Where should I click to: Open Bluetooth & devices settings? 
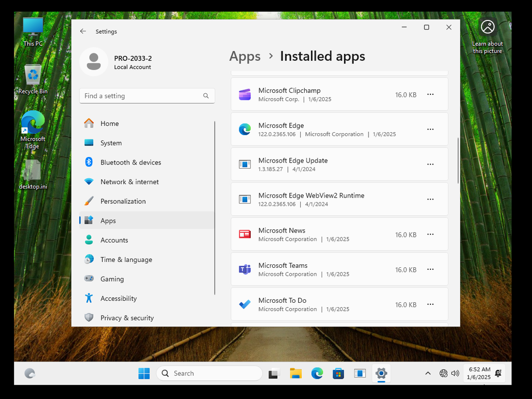[x=147, y=162]
